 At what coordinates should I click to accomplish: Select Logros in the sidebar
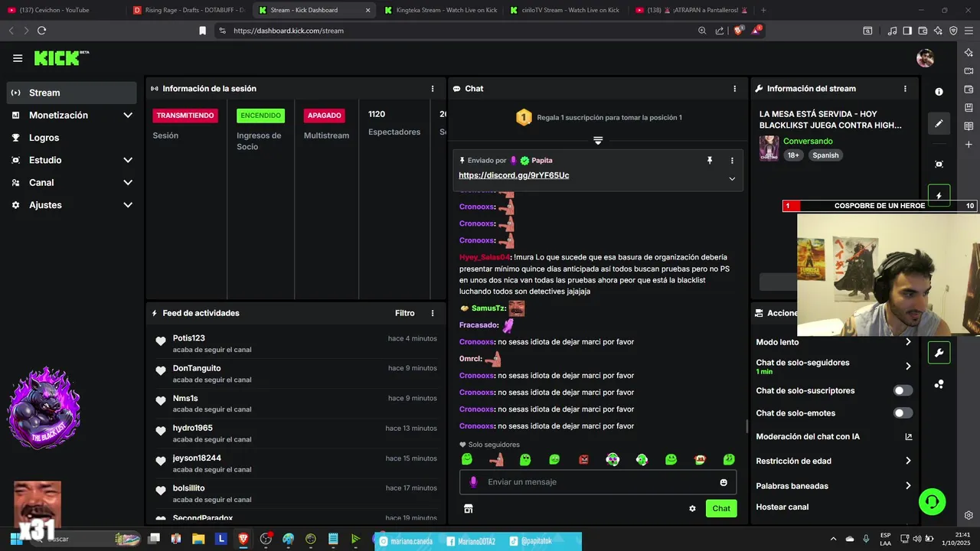pos(72,138)
